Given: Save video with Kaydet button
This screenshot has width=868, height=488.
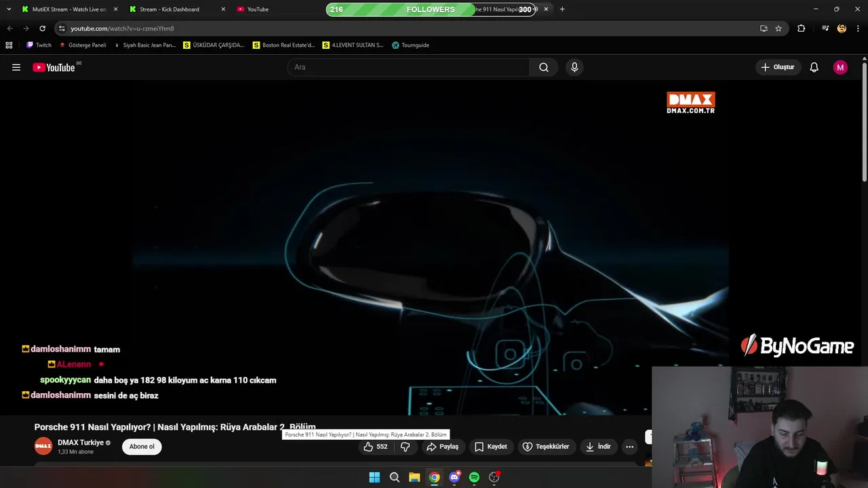Looking at the screenshot, I should 490,447.
